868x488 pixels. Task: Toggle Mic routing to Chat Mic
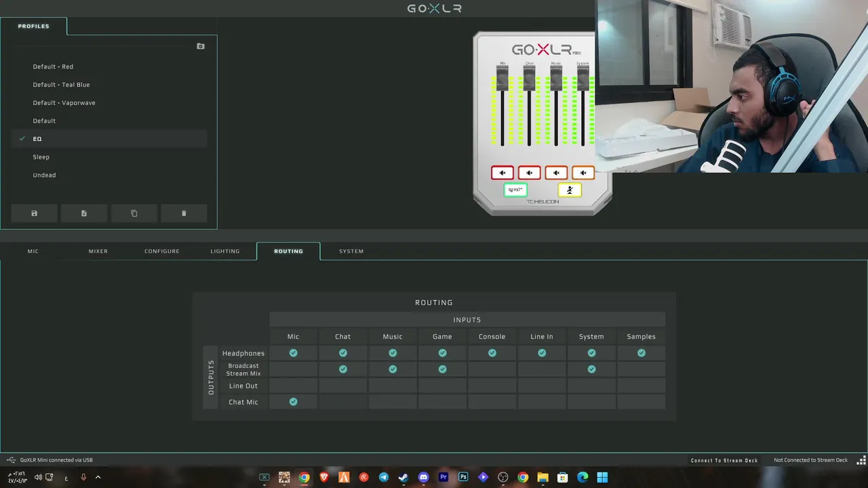click(293, 402)
